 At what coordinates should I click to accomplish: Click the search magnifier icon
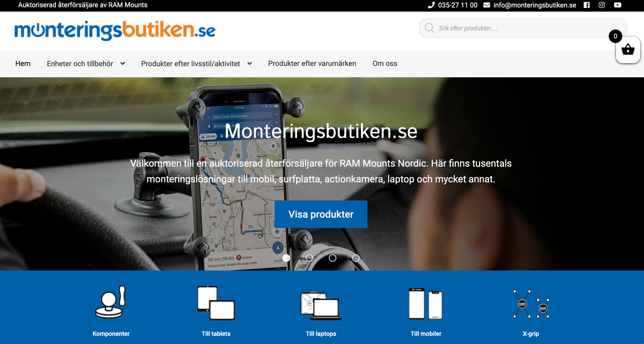pyautogui.click(x=429, y=28)
